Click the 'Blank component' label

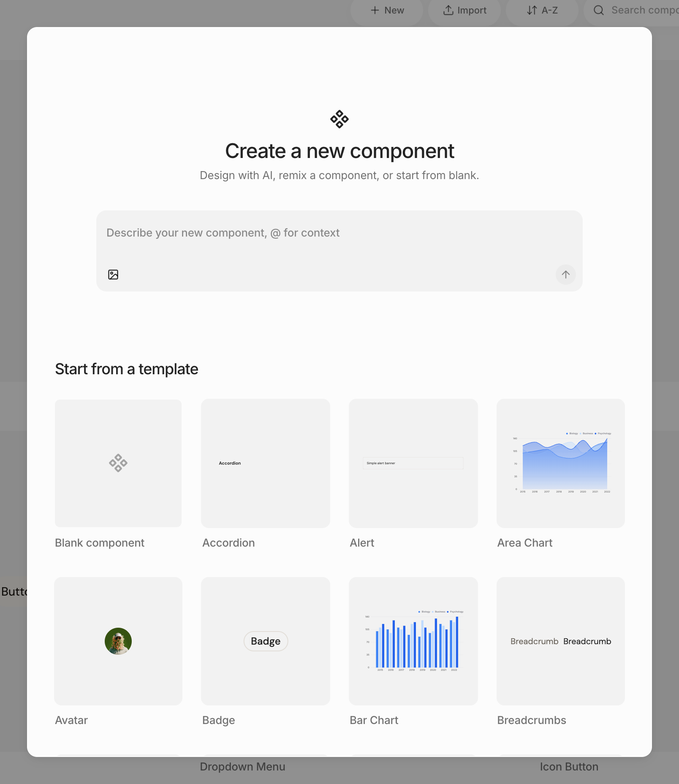click(100, 543)
